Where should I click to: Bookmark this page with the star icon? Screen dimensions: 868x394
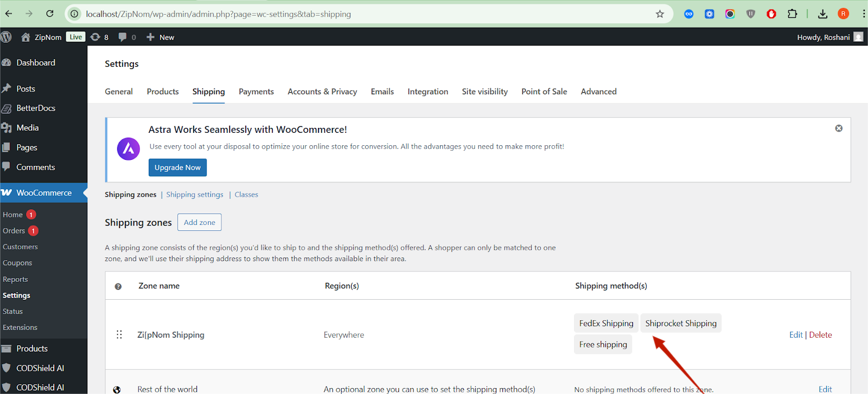(660, 14)
